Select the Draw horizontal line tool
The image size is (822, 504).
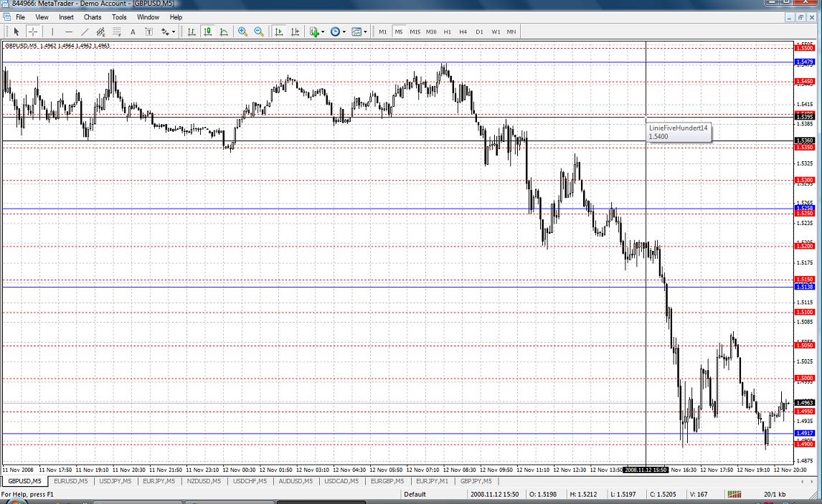pos(69,32)
